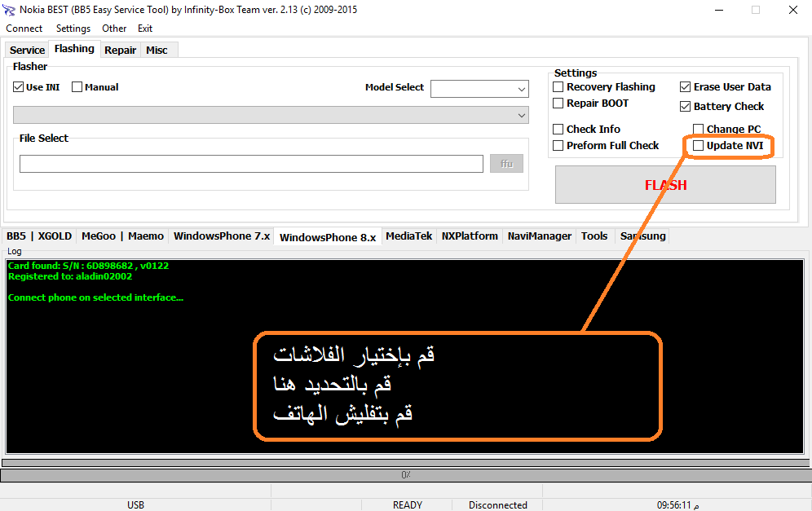Open the Misc tab
The image size is (812, 511).
tap(157, 50)
